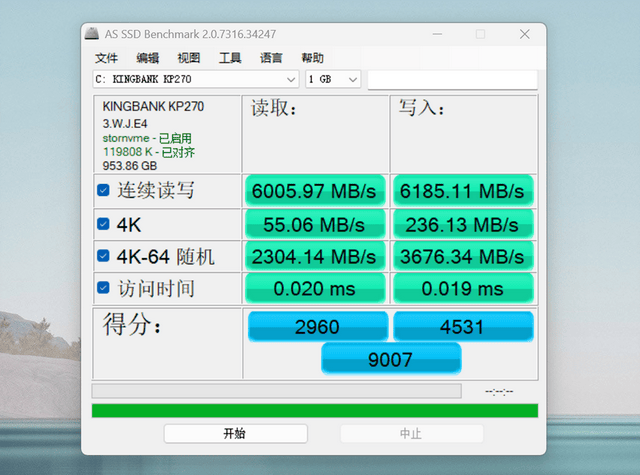Click the --:--:-- elapsed time indicator
The height and width of the screenshot is (475, 640).
(499, 392)
